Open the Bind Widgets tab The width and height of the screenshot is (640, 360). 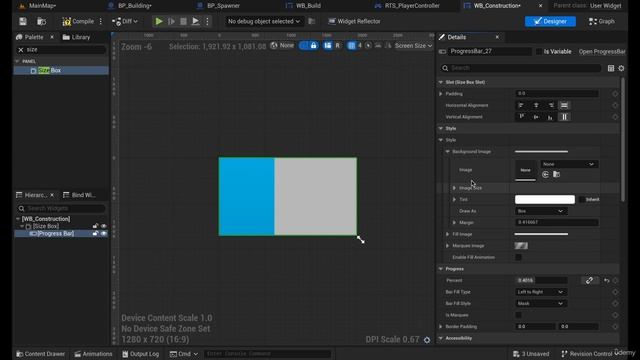tap(79, 195)
